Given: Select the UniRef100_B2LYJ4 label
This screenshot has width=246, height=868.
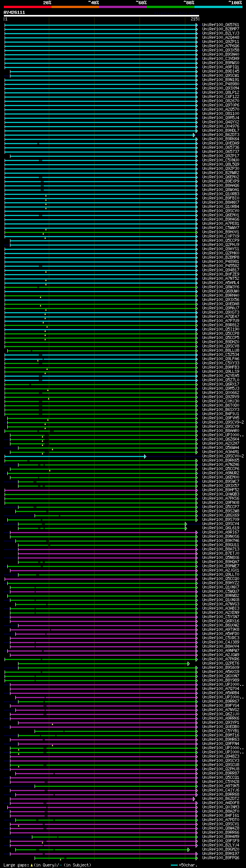Looking at the screenshot, I should coord(221,845).
